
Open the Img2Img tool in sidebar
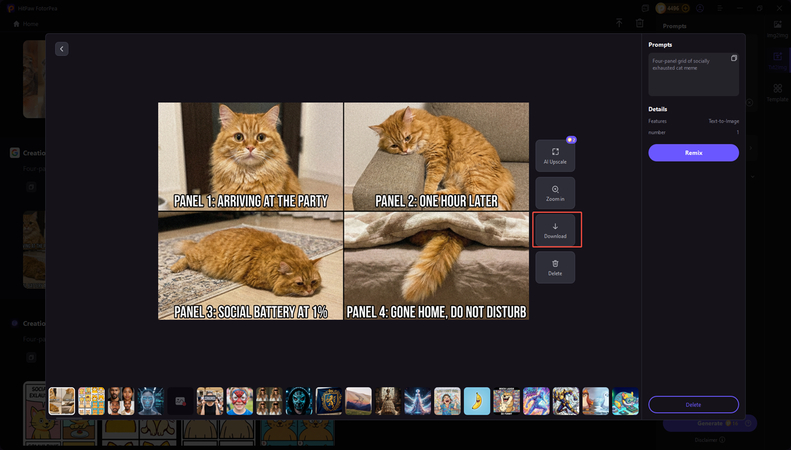tap(777, 29)
